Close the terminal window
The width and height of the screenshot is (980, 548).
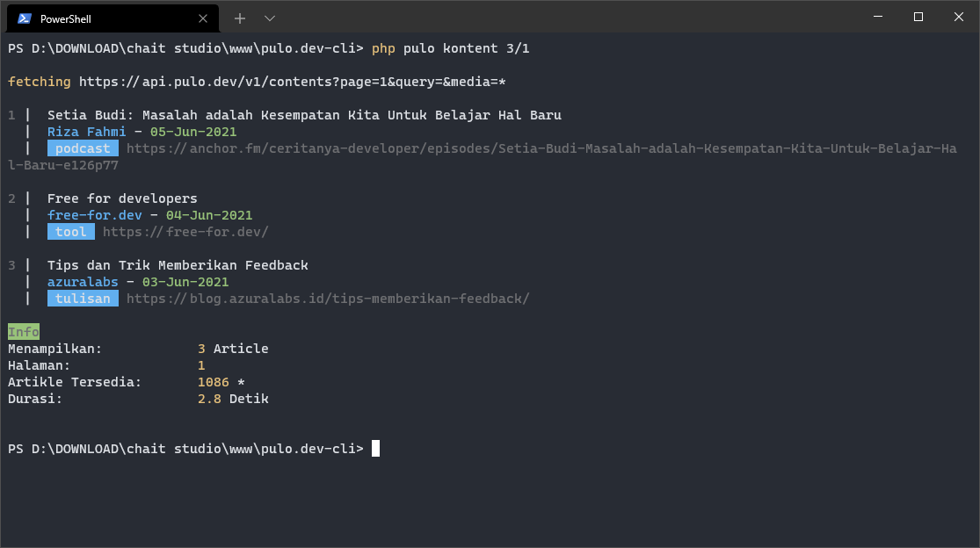point(959,17)
